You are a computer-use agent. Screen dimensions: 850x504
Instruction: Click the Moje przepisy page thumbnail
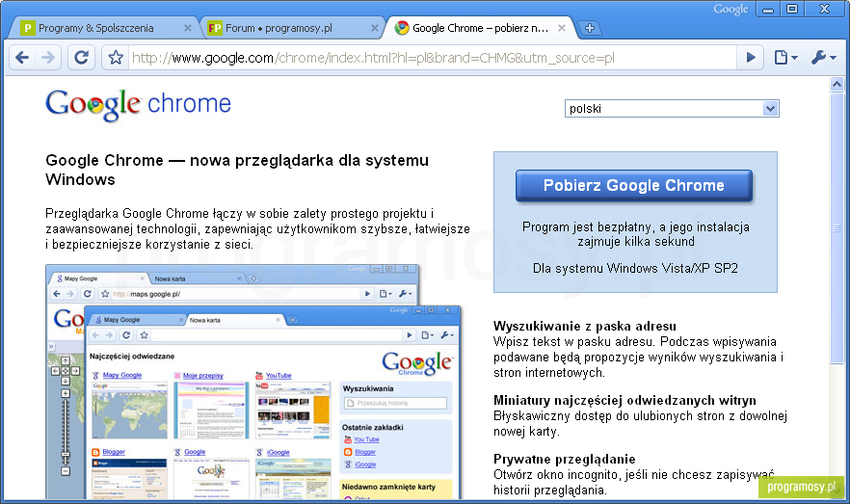(211, 411)
